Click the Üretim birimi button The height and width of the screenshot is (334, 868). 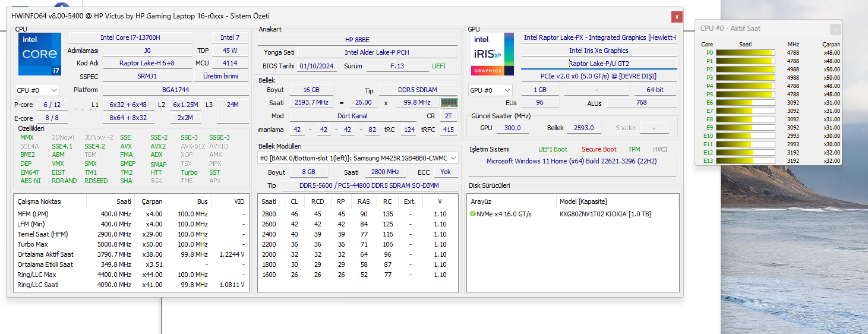(x=221, y=77)
